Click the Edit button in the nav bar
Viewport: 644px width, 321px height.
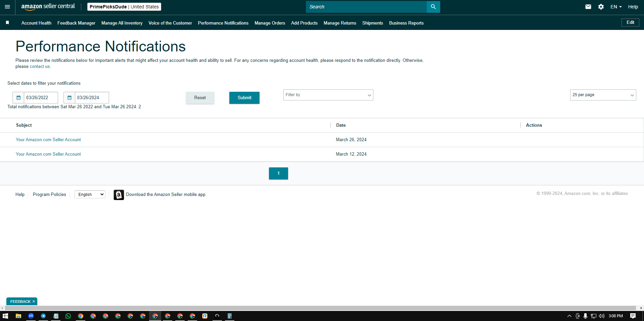click(x=630, y=23)
